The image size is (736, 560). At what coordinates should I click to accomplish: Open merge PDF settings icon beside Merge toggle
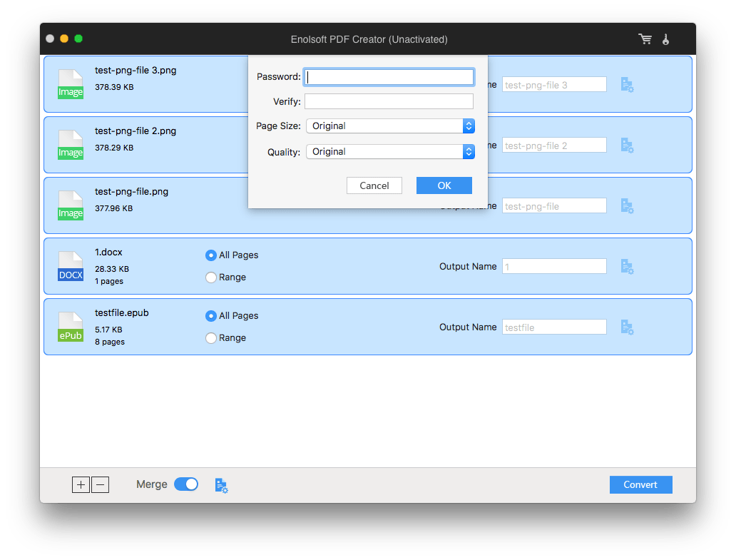click(x=222, y=485)
